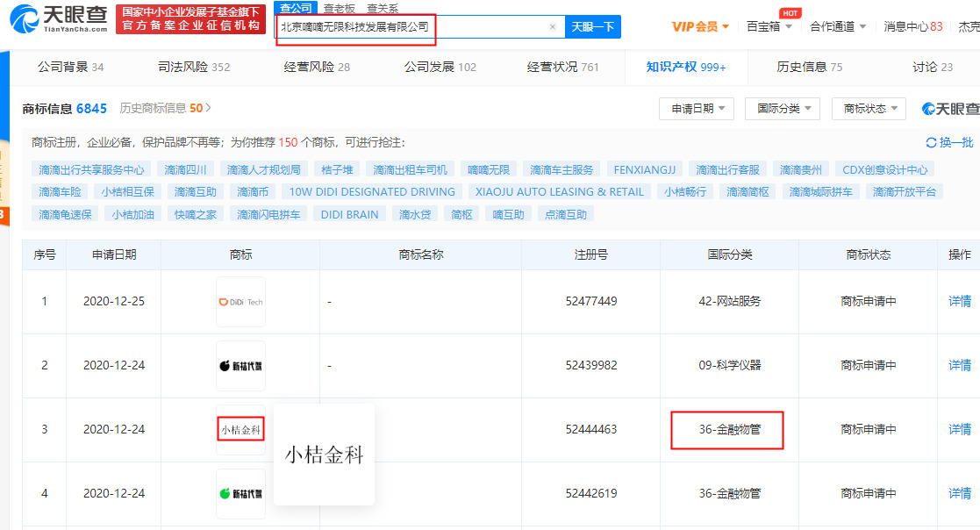This screenshot has width=980, height=530.
Task: Select 10W DIDI DESIGNATED DRIVING tag
Action: click(372, 192)
